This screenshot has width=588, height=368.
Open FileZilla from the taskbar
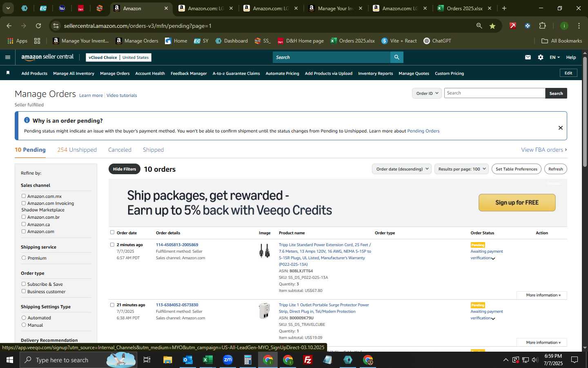point(308,360)
